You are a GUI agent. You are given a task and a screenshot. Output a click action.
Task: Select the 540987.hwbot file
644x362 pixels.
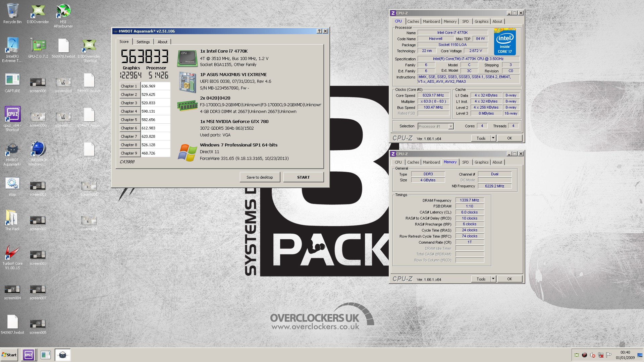click(x=12, y=324)
